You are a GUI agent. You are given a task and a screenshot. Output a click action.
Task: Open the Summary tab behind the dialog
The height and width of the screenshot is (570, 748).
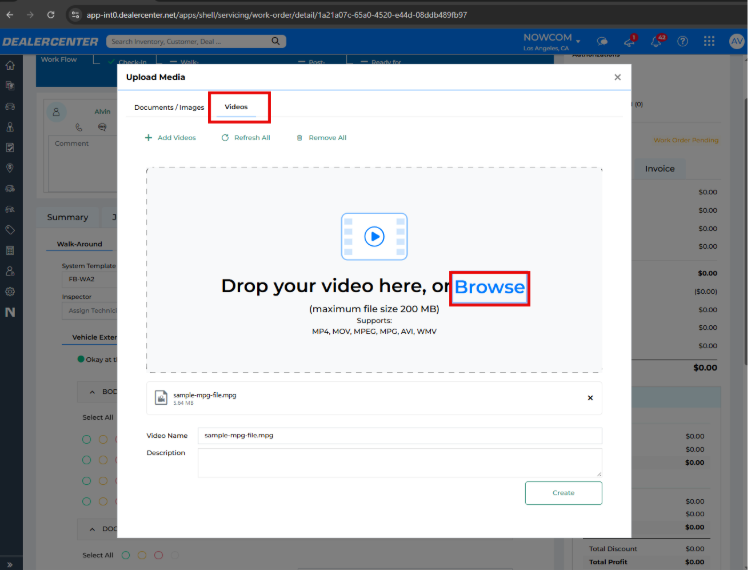[68, 218]
